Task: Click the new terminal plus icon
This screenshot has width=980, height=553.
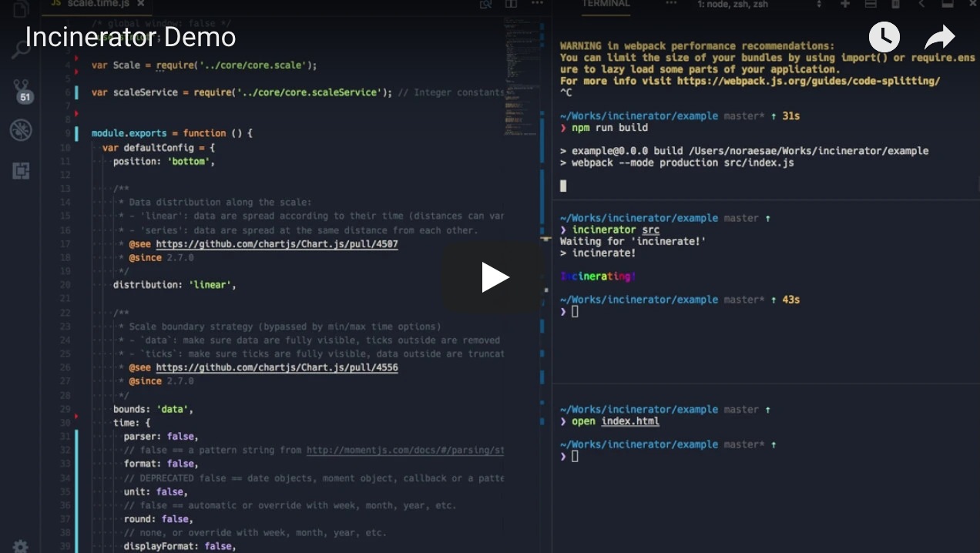Action: coord(845,4)
